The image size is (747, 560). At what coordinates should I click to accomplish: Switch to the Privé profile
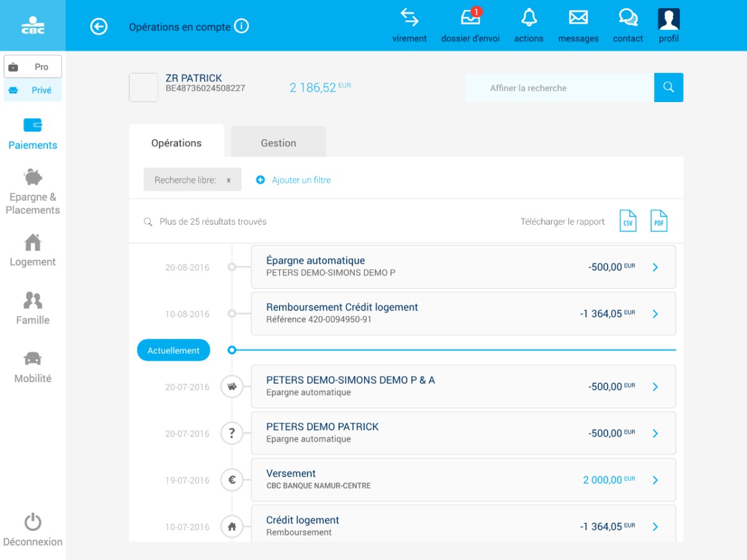[33, 90]
